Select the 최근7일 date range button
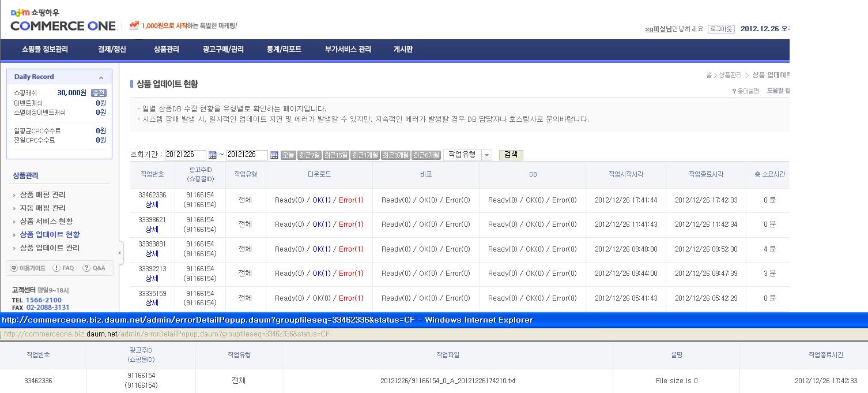Viewport: 868px width, 393px height. [310, 155]
